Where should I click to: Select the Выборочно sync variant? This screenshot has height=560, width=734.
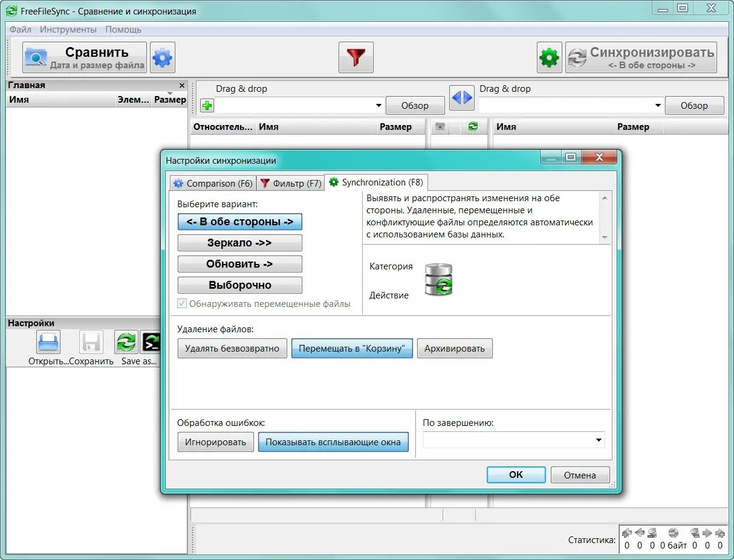(240, 285)
